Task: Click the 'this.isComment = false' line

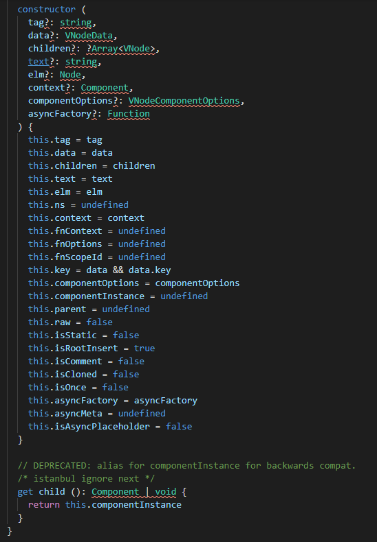Action: tap(86, 361)
